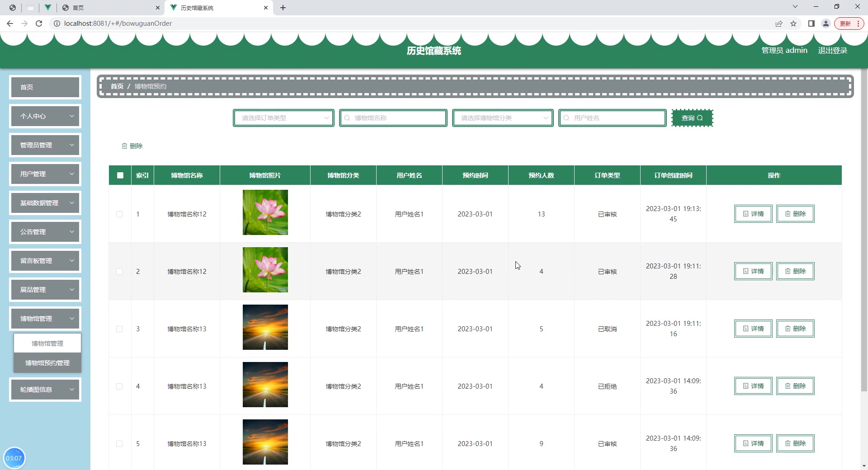
Task: Delete row 2 with 删除 button
Action: [x=795, y=271]
